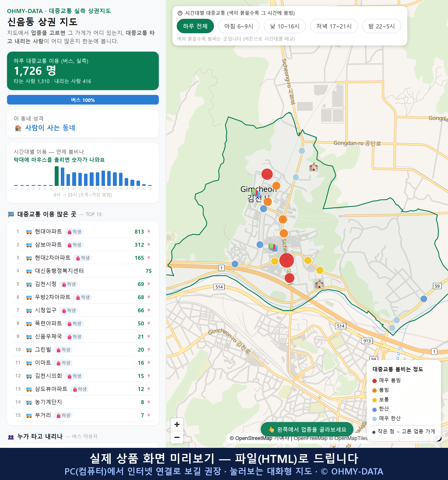Viewport: 448px width, 480px height.
Task: Zoom out with the map minus button
Action: pyautogui.click(x=177, y=437)
